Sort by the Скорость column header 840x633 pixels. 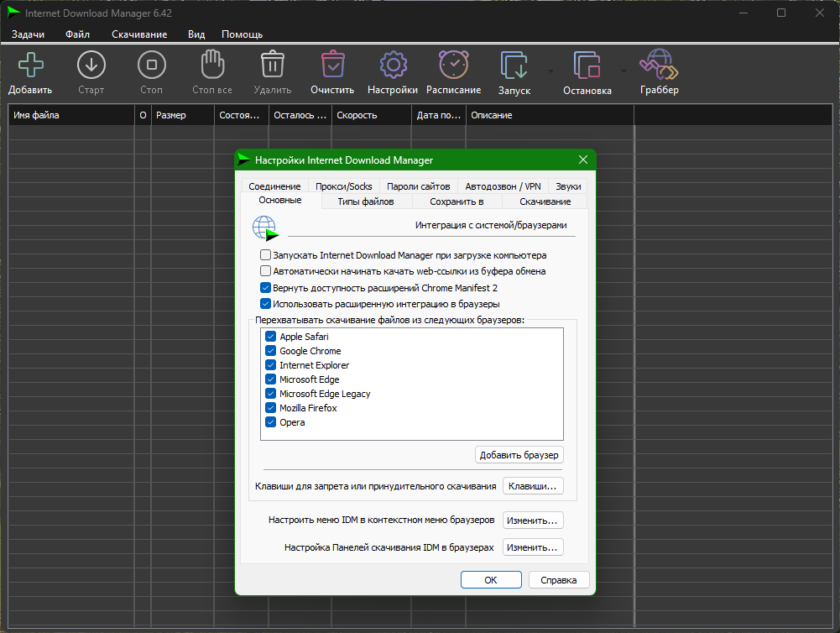[x=371, y=115]
